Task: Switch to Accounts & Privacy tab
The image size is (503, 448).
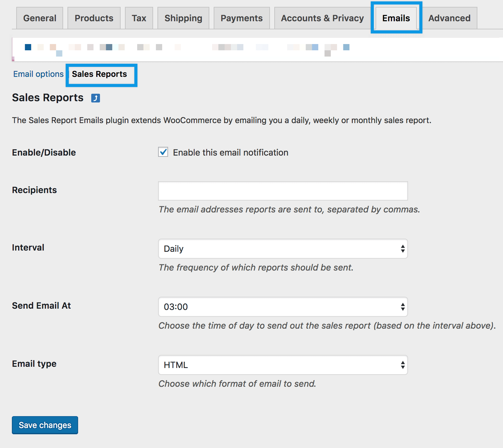Action: tap(322, 18)
